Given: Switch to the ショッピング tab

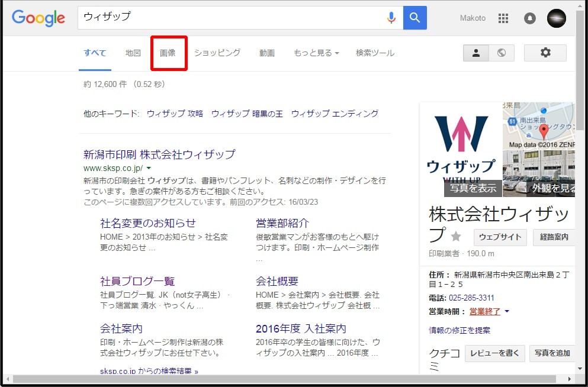Looking at the screenshot, I should (217, 53).
